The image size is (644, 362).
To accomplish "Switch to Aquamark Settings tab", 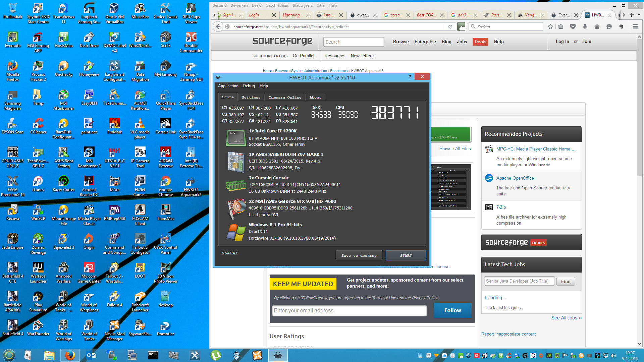I will click(251, 97).
